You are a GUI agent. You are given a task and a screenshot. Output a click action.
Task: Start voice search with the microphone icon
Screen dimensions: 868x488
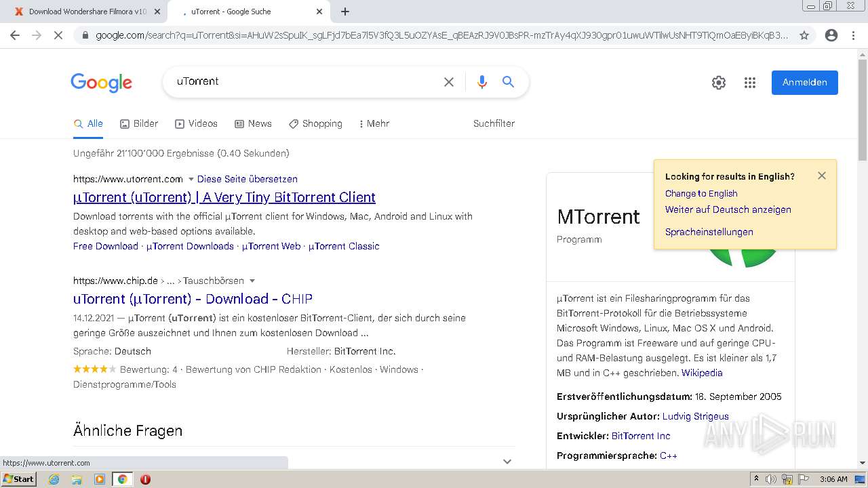[x=482, y=82]
